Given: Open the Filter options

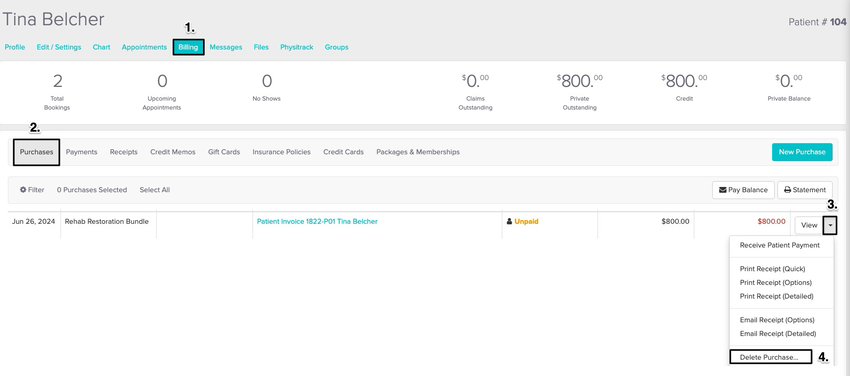Looking at the screenshot, I should tap(32, 190).
